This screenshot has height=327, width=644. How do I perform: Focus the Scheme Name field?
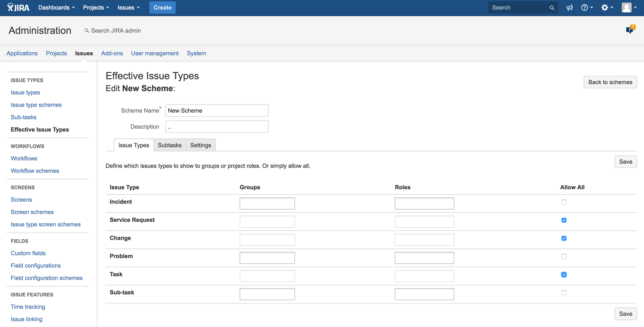[x=217, y=110]
